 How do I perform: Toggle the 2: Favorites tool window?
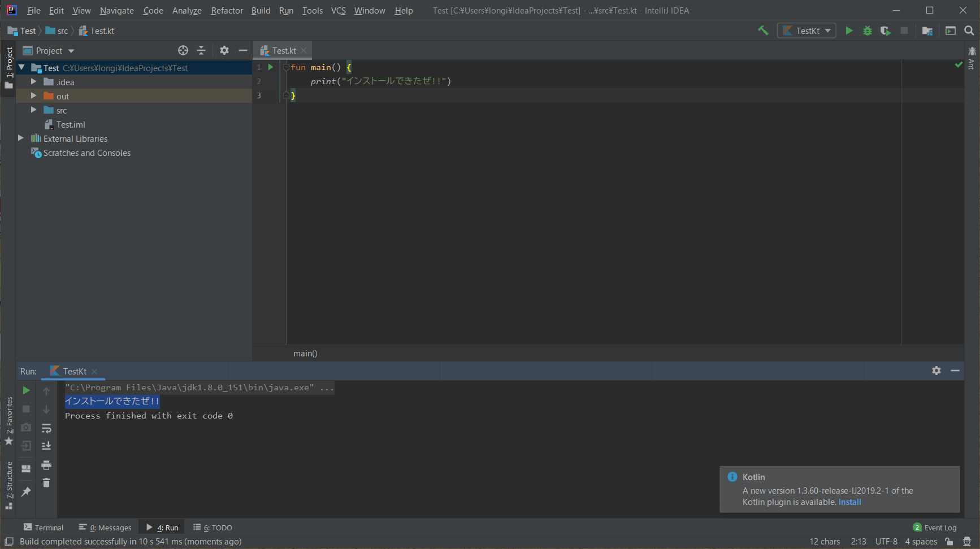click(x=8, y=421)
